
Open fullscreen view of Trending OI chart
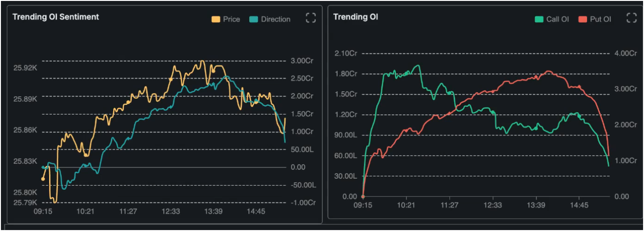[x=631, y=18]
